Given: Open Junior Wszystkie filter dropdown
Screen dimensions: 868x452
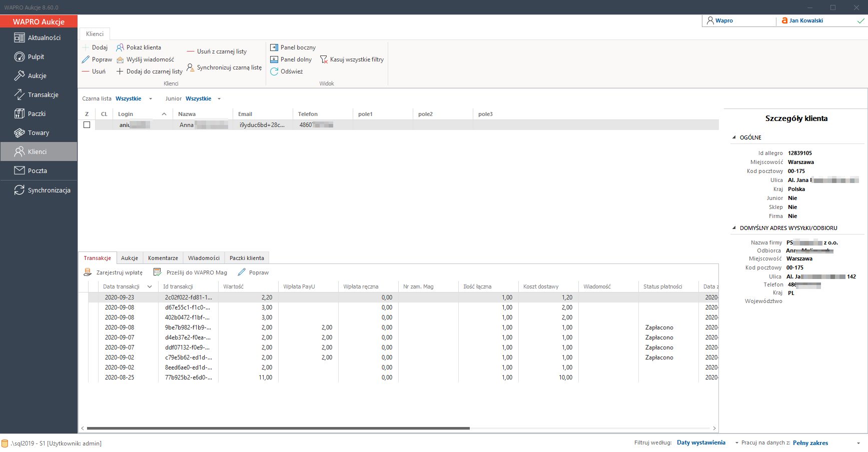Looking at the screenshot, I should (x=203, y=98).
